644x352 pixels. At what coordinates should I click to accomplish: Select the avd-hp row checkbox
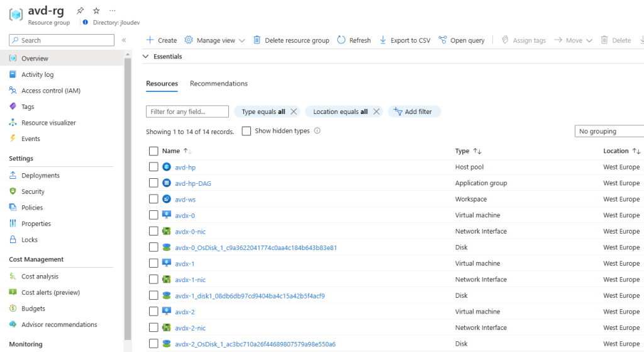point(153,167)
